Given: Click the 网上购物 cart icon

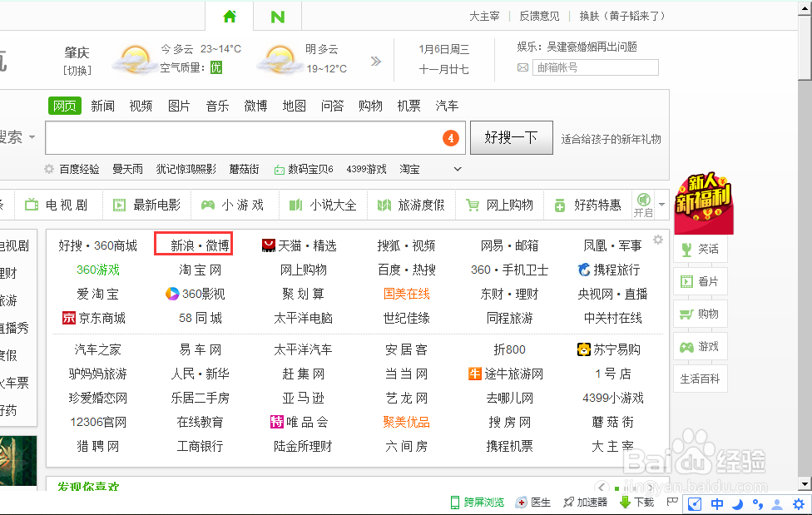Looking at the screenshot, I should 473,206.
